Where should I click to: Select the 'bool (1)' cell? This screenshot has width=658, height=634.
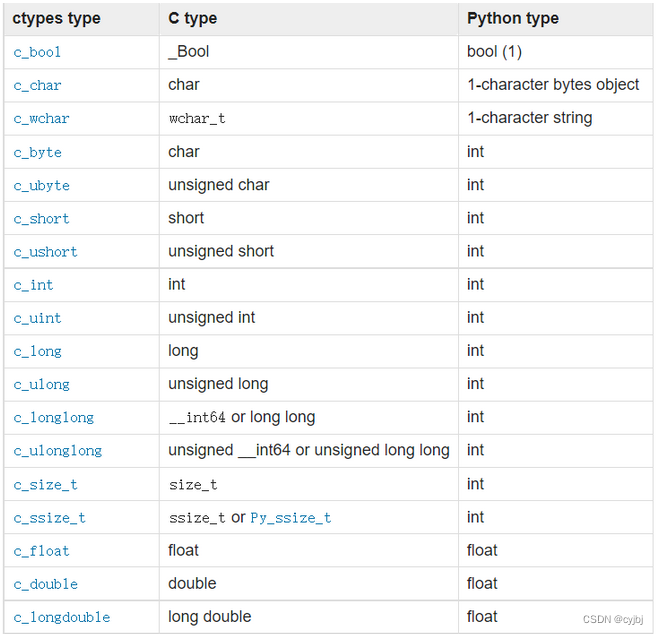556,52
